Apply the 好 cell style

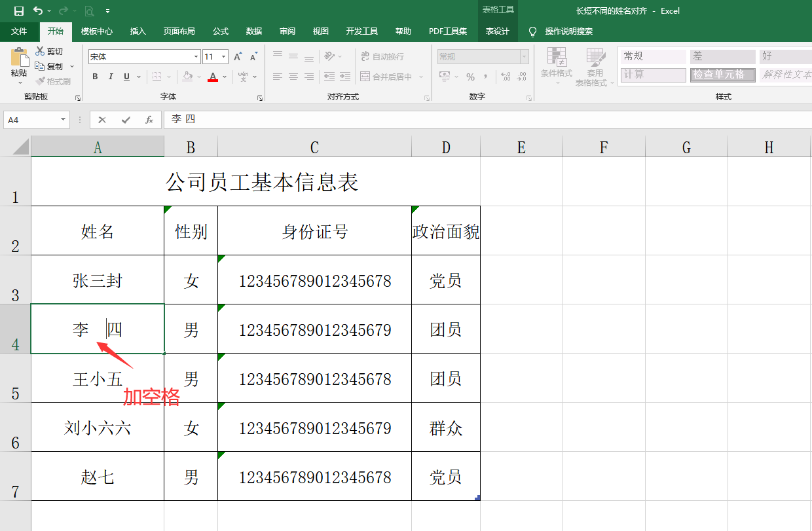point(785,56)
